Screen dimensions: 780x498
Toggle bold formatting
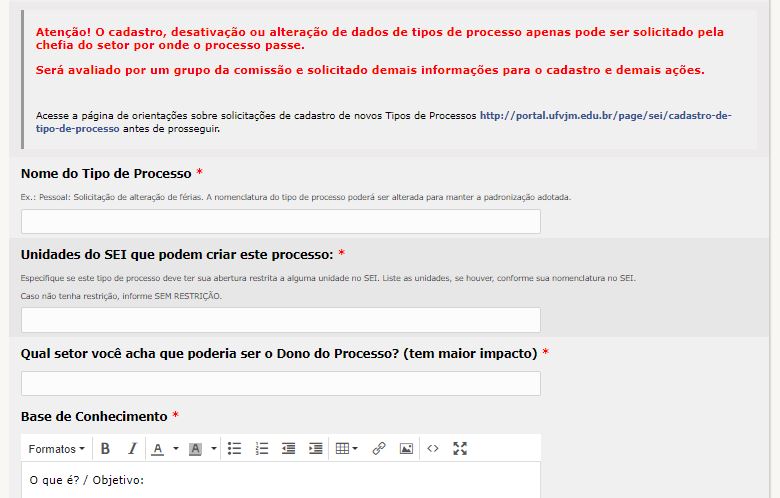pos(105,449)
